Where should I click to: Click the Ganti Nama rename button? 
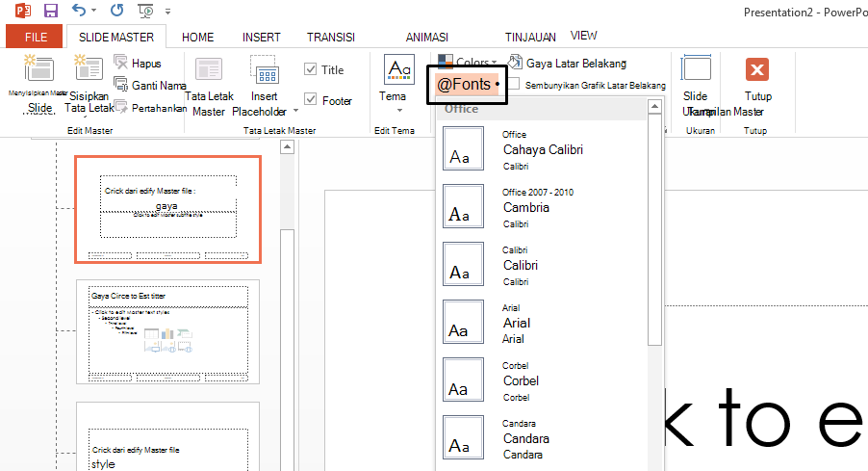[150, 86]
